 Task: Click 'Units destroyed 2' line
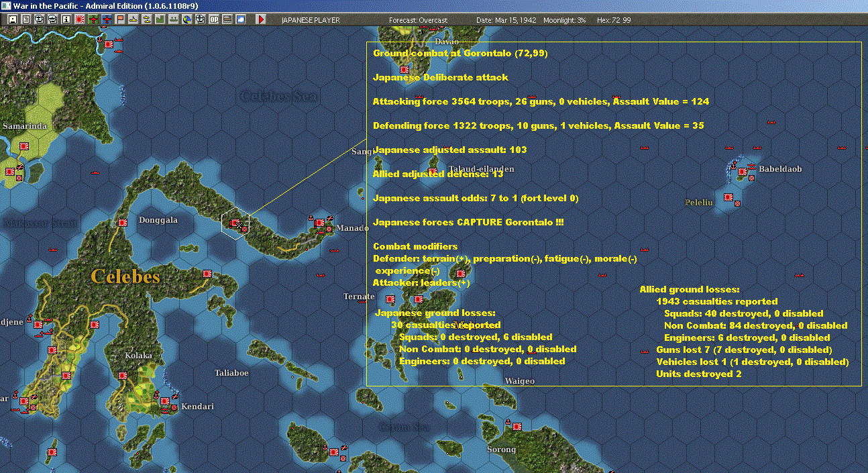[699, 374]
